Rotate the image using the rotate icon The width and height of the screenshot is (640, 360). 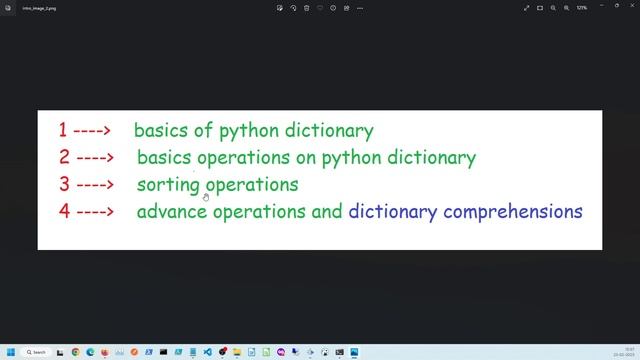click(293, 8)
